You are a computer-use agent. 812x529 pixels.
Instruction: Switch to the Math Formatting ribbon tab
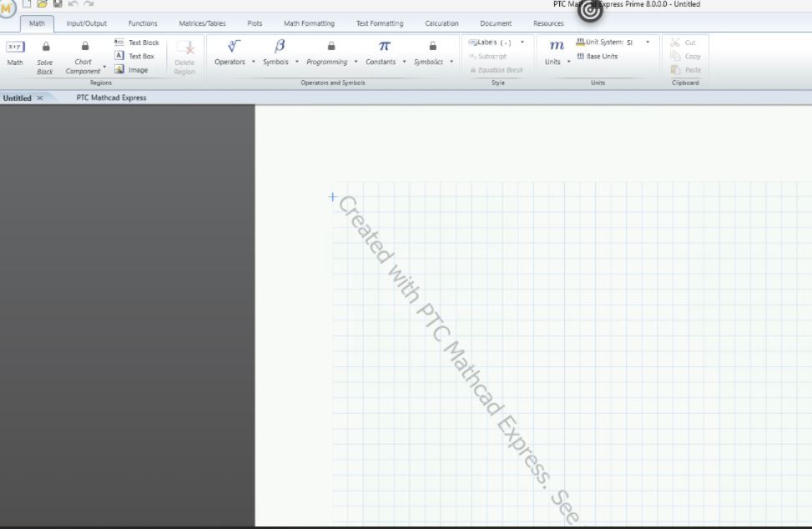pyautogui.click(x=309, y=23)
